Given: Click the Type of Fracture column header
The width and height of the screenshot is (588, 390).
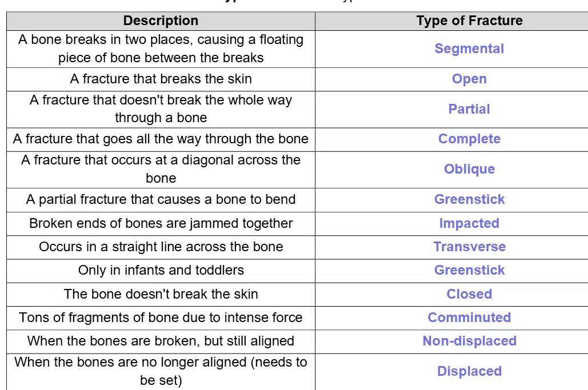Looking at the screenshot, I should click(x=469, y=21).
